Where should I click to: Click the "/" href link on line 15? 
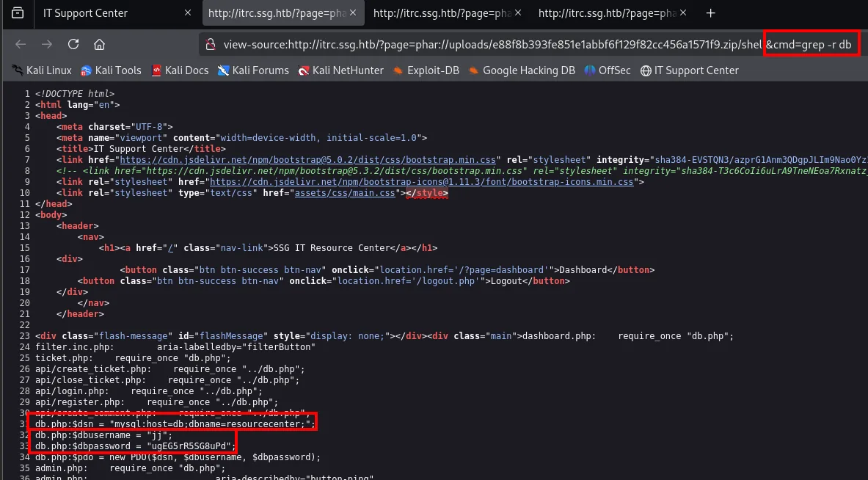click(x=172, y=248)
